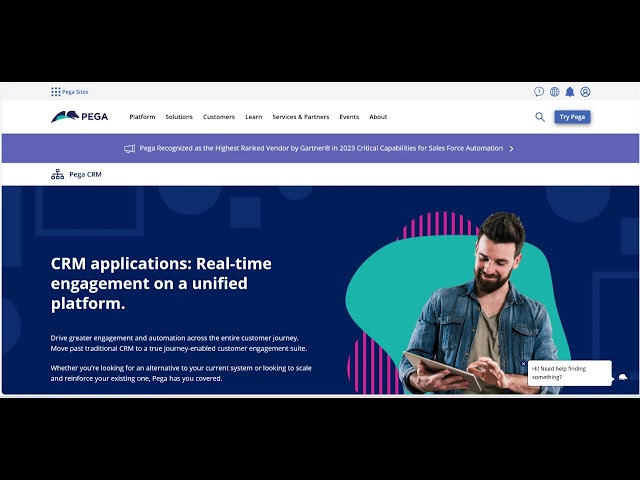Open the Services & Partners menu
Screen dimensions: 640x480
point(301,117)
